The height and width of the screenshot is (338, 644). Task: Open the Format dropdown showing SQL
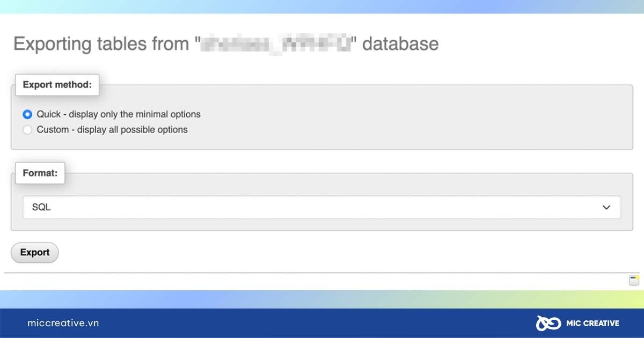(x=321, y=207)
